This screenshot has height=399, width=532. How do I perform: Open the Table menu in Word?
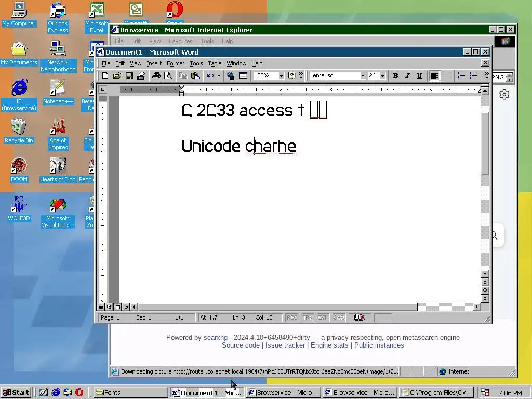point(215,63)
